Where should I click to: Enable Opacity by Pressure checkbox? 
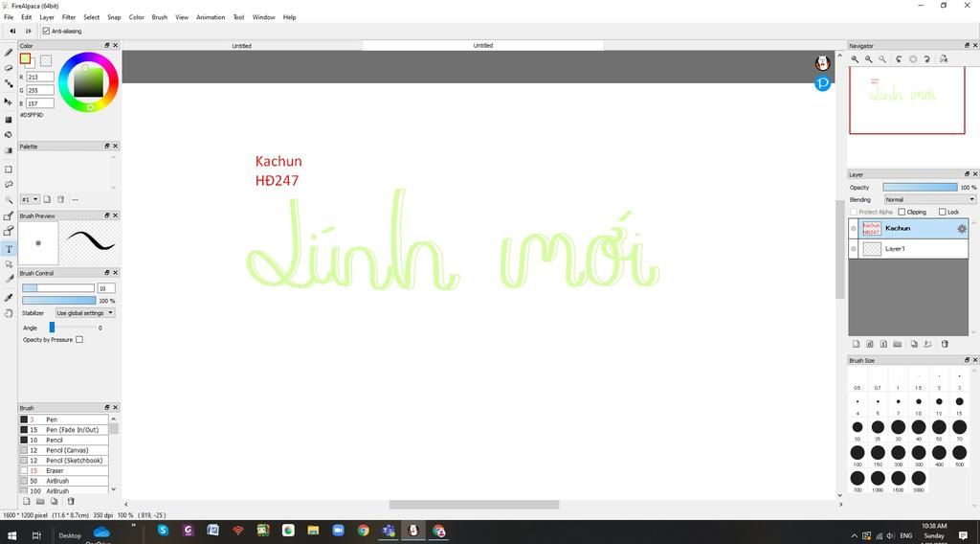coord(79,340)
